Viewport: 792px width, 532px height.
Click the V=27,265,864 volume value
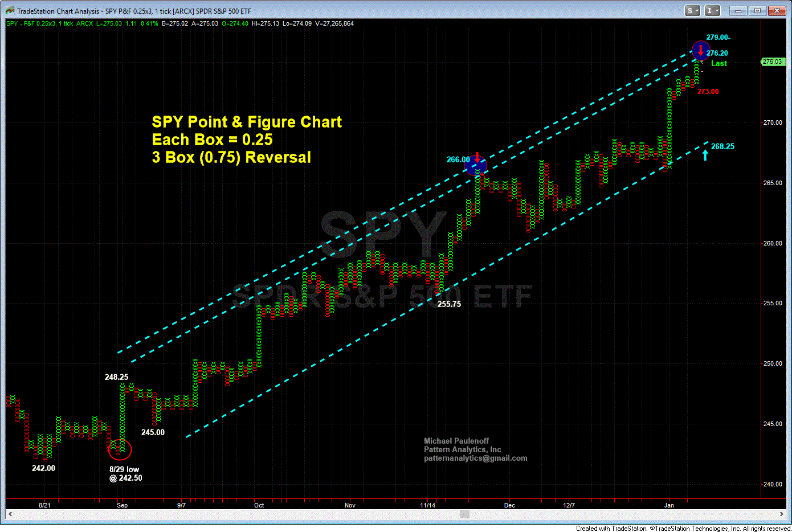click(x=334, y=23)
